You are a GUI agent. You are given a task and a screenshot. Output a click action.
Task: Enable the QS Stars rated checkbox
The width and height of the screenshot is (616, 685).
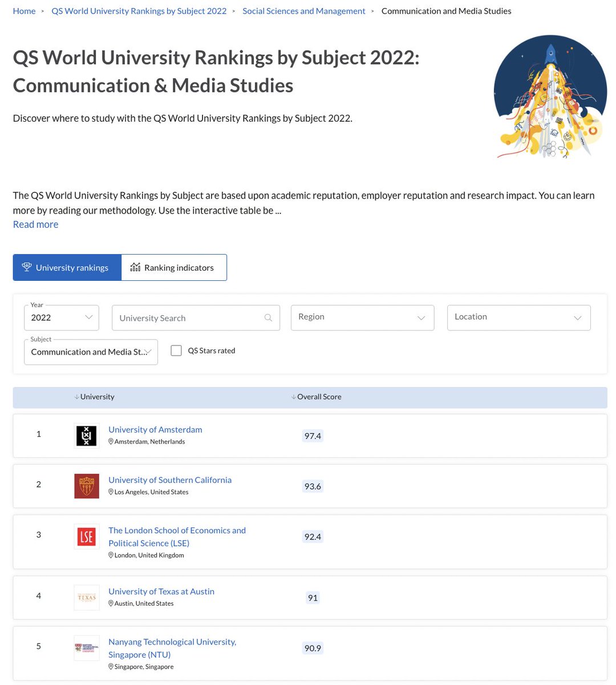[176, 350]
